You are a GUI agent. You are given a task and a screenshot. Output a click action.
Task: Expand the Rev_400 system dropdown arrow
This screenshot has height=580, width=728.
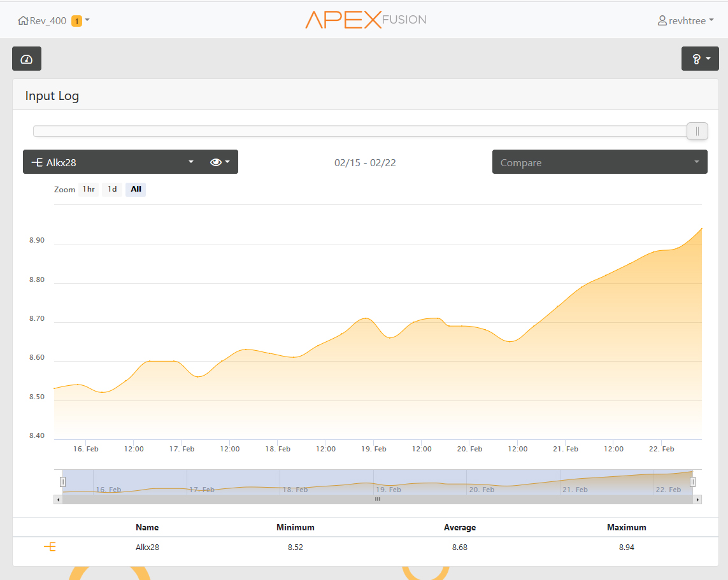[87, 20]
